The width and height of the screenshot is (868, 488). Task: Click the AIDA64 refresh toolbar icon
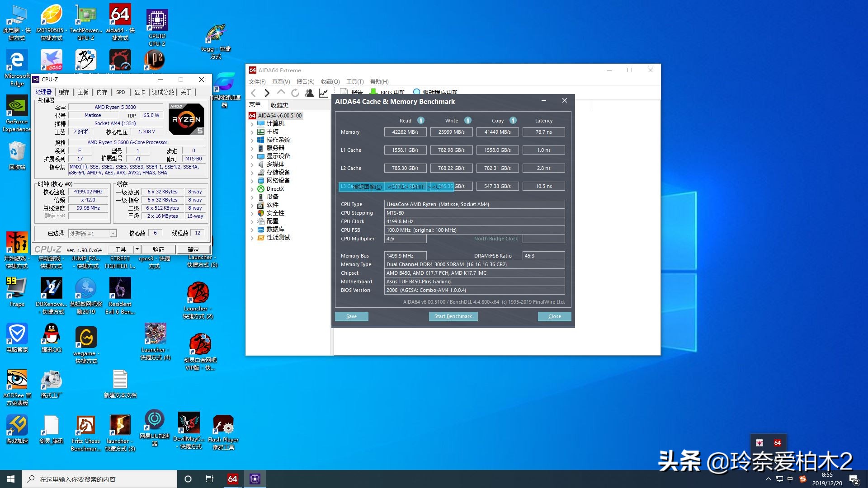pos(295,93)
